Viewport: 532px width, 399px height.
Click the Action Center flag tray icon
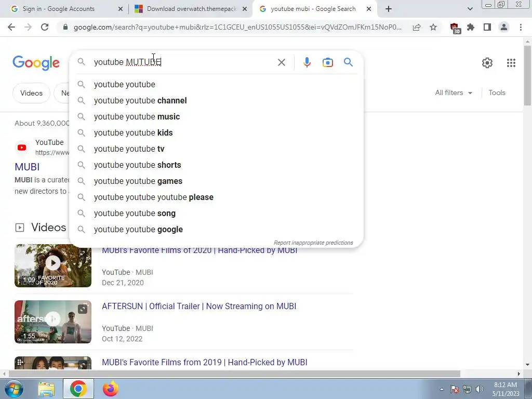pos(455,389)
